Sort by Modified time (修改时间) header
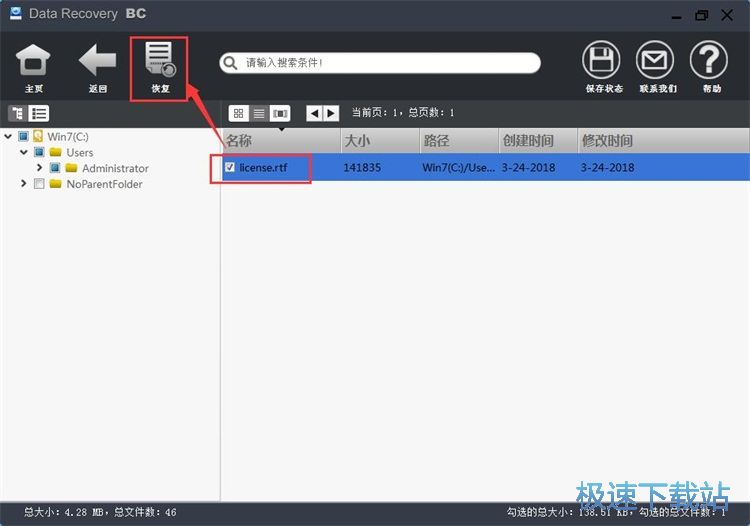 663,141
